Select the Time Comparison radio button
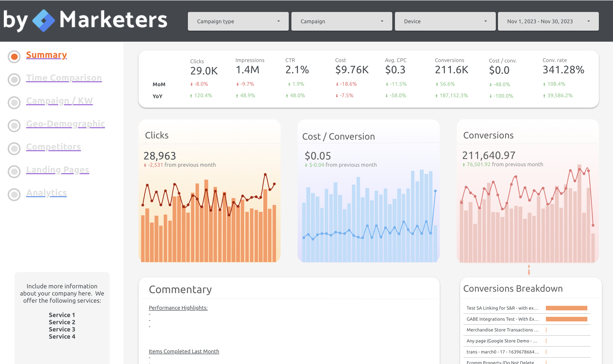613x364 pixels. click(x=14, y=80)
